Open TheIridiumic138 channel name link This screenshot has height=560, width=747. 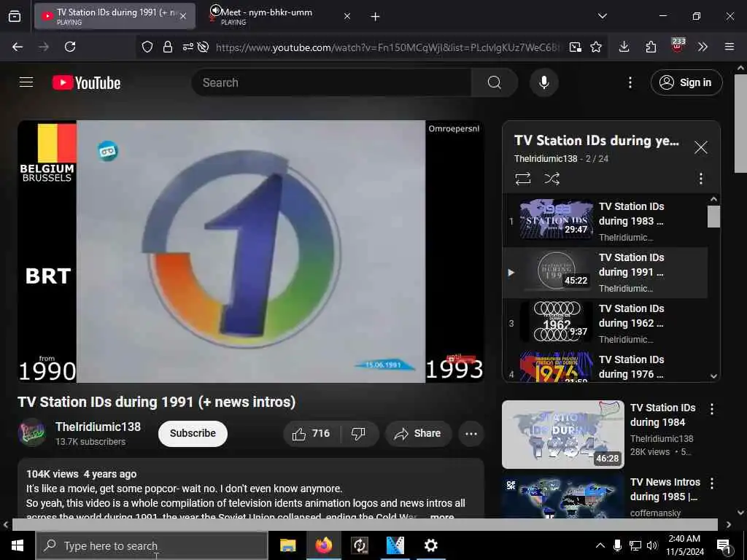point(98,427)
